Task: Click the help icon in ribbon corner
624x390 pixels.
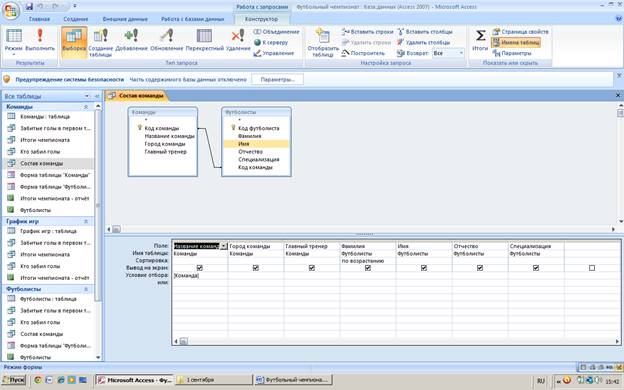Action: (619, 19)
